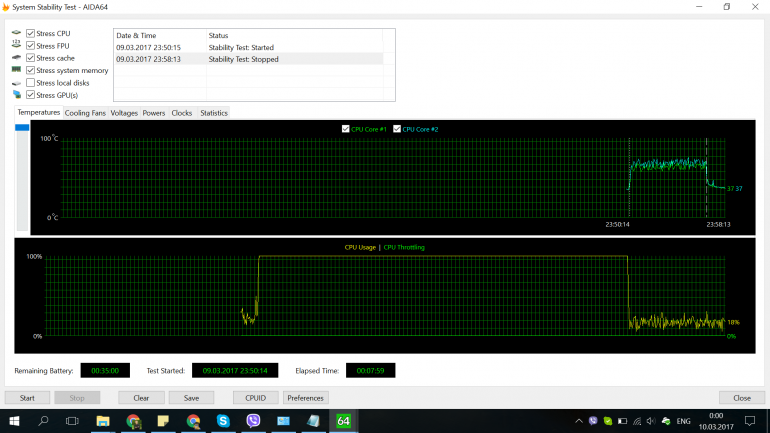Click the Remaining Battery value 00:35:00
Viewport: 770px width, 433px height.
tap(105, 371)
